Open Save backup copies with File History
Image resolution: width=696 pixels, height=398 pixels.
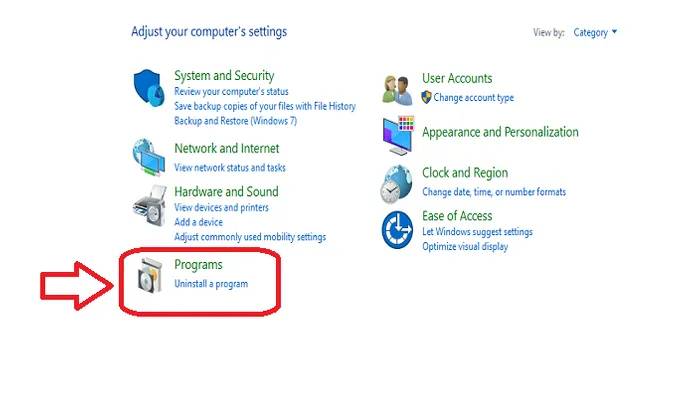(x=265, y=106)
